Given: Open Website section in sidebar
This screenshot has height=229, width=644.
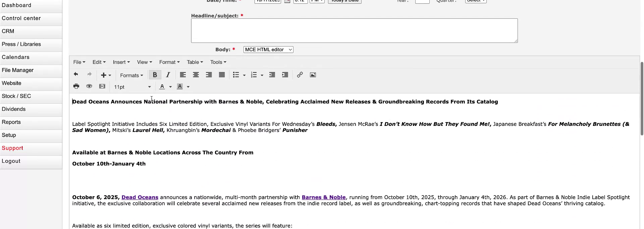Looking at the screenshot, I should pos(31,83).
